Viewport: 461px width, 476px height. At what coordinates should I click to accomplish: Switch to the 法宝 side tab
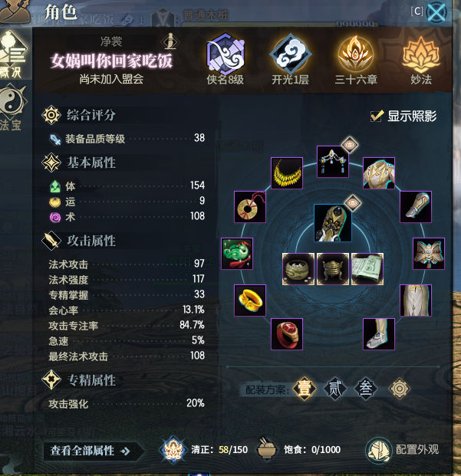(12, 109)
